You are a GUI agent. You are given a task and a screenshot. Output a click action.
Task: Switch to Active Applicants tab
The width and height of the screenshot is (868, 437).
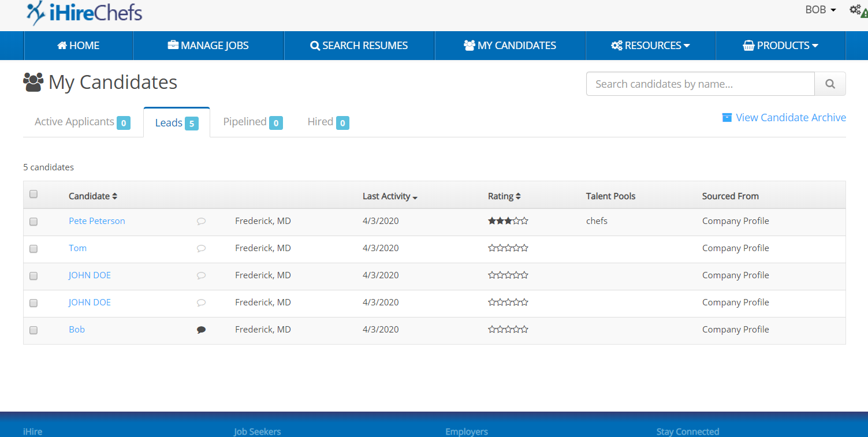[x=83, y=122]
